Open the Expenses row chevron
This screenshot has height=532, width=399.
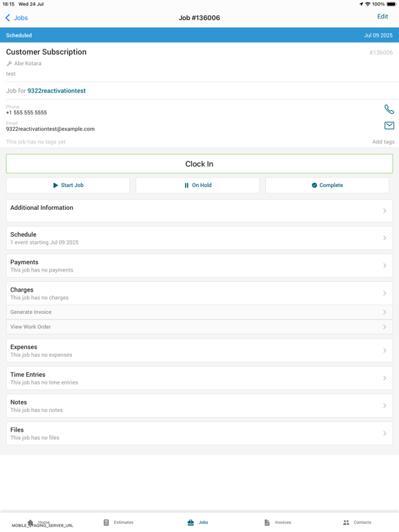coord(384,351)
